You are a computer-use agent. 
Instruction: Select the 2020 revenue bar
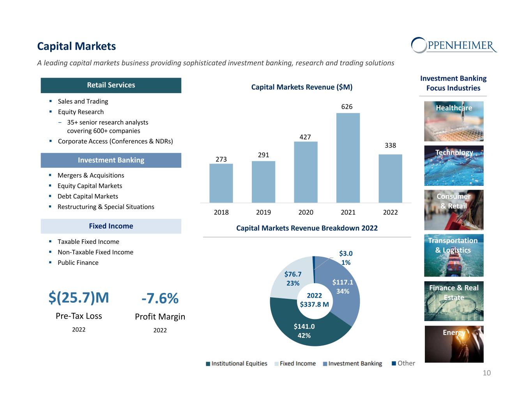tap(306, 172)
